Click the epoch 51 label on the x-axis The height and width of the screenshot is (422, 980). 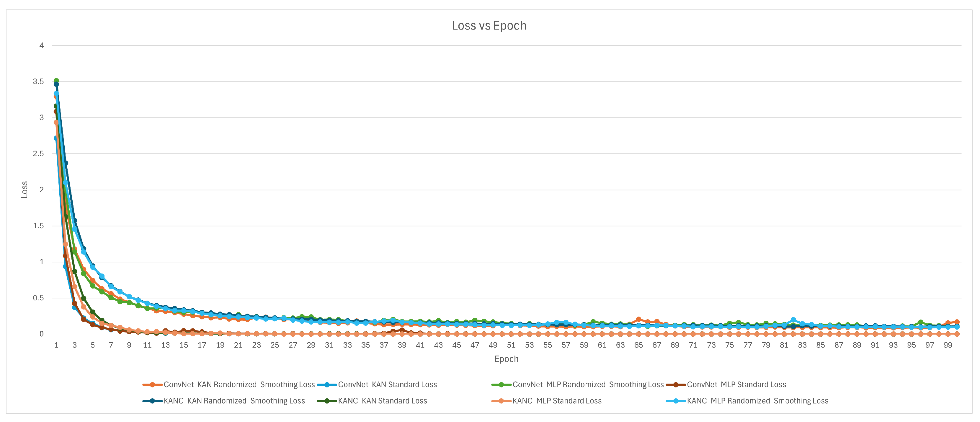[511, 345]
